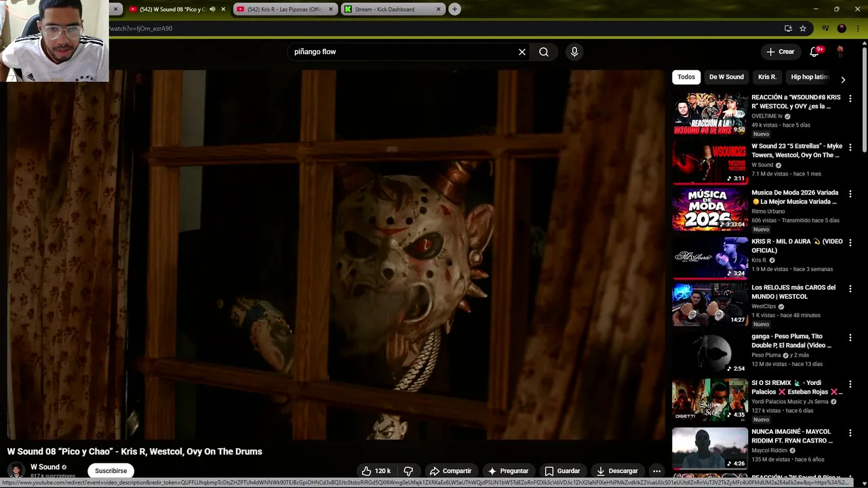Open options for W Sound 23 5 Estrellas
868x488 pixels.
[850, 147]
